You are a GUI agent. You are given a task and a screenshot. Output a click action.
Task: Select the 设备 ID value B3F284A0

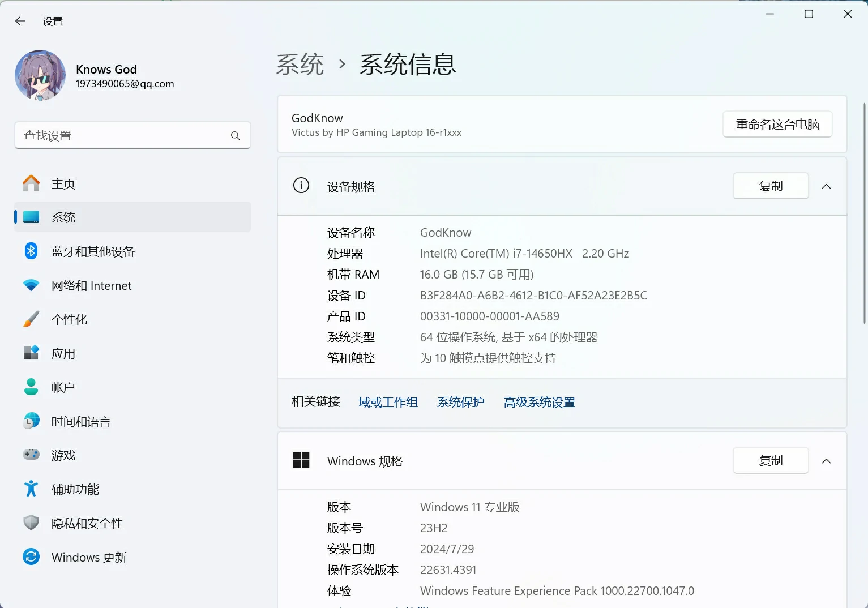click(533, 296)
